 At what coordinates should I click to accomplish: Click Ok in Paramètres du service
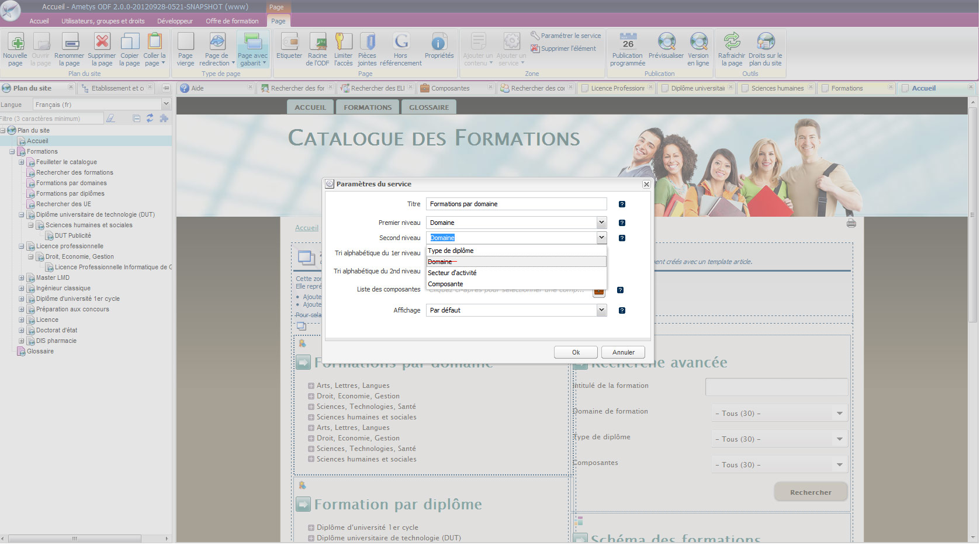pyautogui.click(x=576, y=353)
